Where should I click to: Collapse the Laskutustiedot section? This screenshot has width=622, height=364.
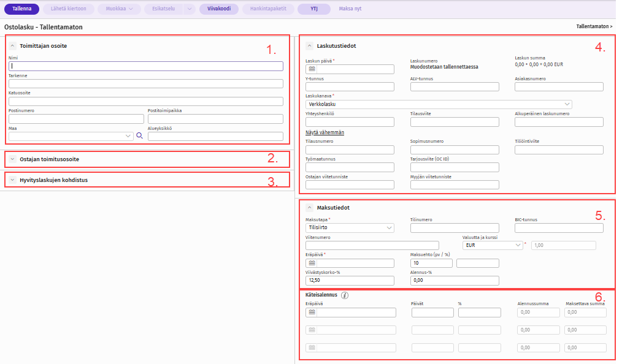[309, 46]
